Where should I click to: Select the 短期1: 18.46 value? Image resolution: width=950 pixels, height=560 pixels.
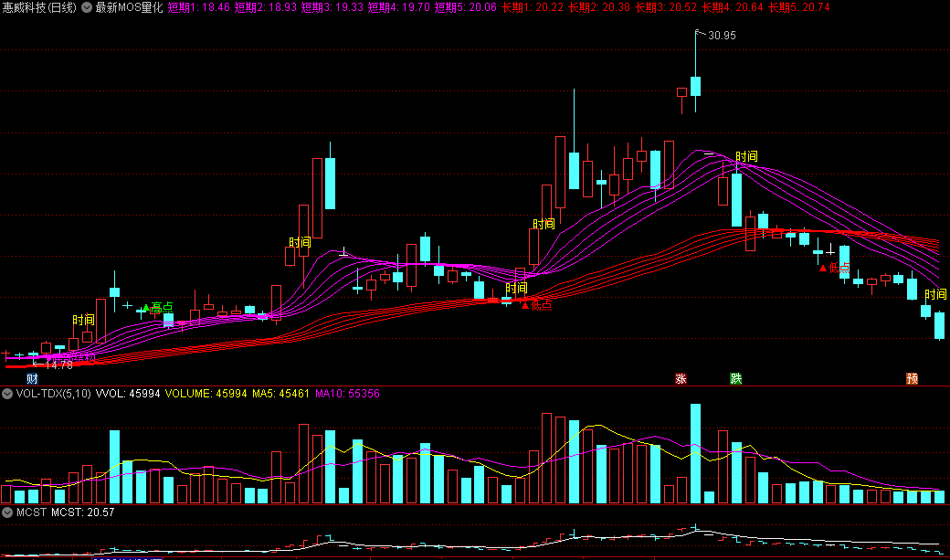(199, 8)
